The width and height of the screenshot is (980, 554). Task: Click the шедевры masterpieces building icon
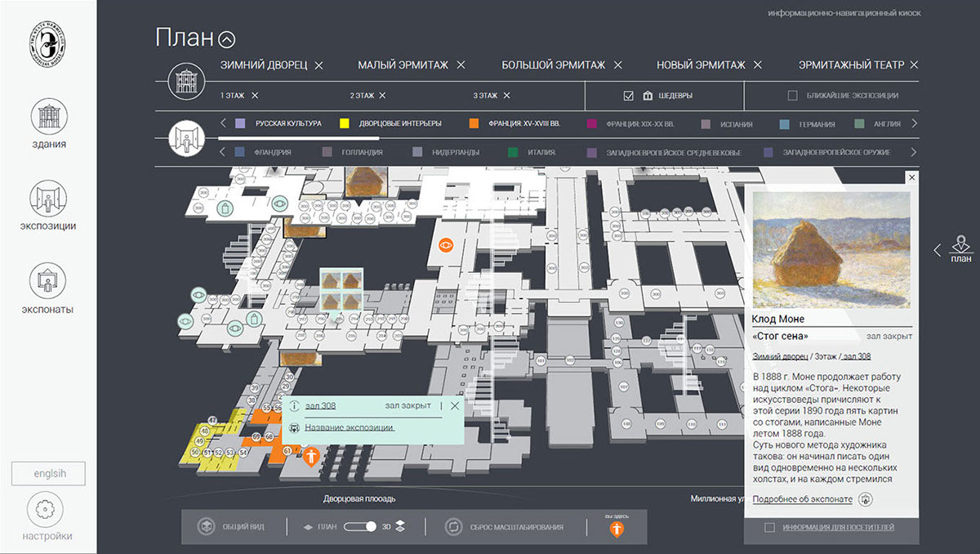point(648,96)
